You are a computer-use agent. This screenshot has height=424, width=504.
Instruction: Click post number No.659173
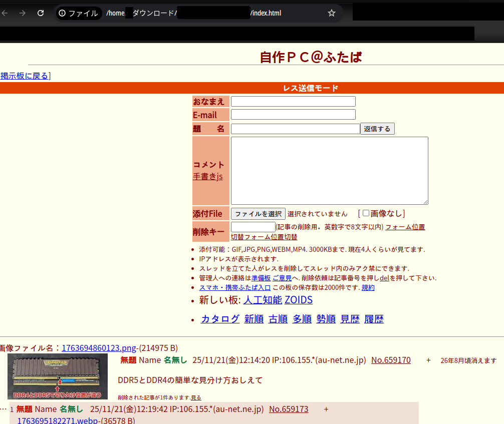[289, 409]
